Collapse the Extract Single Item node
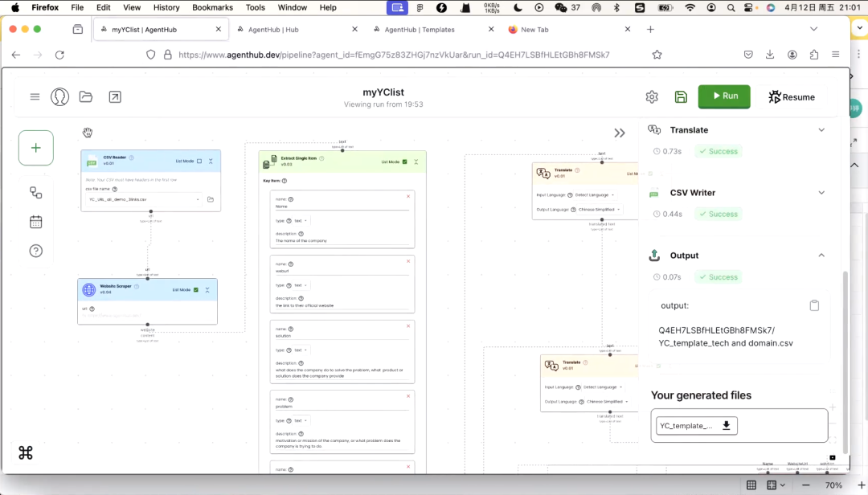This screenshot has width=868, height=495. pyautogui.click(x=416, y=162)
